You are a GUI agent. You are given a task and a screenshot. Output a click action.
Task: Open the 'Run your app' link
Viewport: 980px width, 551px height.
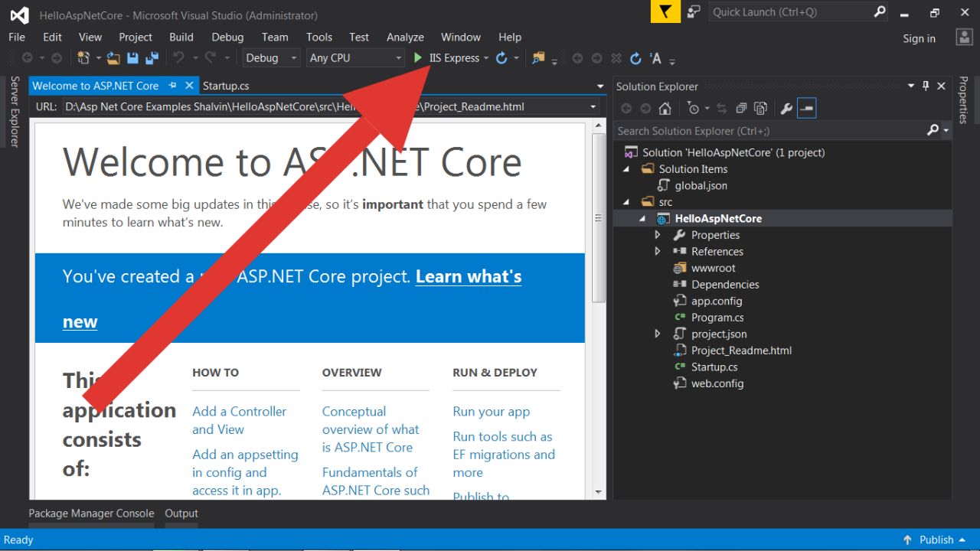tap(492, 412)
